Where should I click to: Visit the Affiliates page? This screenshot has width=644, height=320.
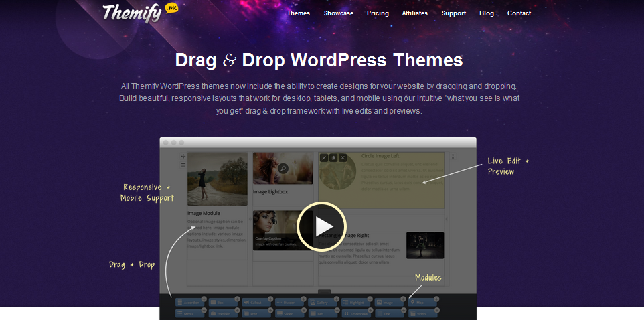pyautogui.click(x=415, y=13)
